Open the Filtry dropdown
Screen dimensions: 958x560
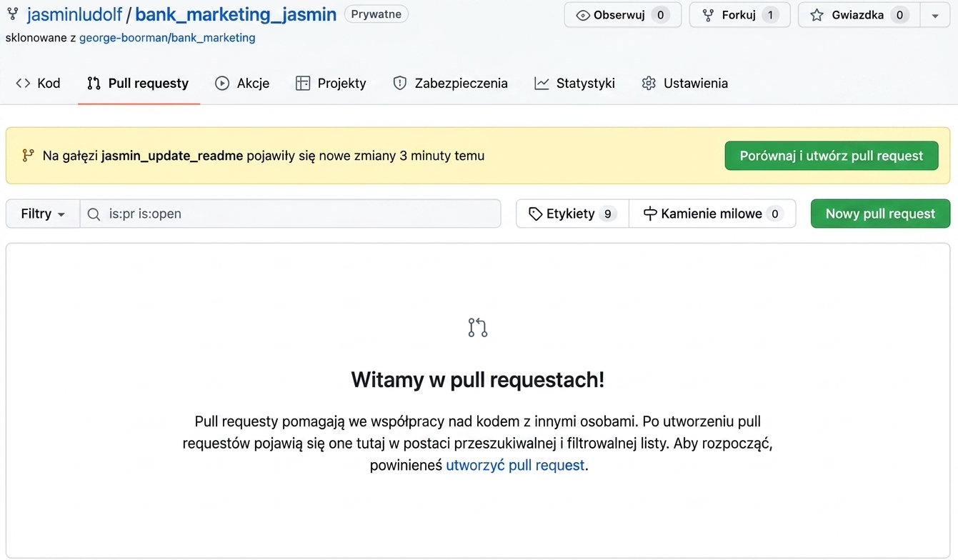tap(43, 214)
